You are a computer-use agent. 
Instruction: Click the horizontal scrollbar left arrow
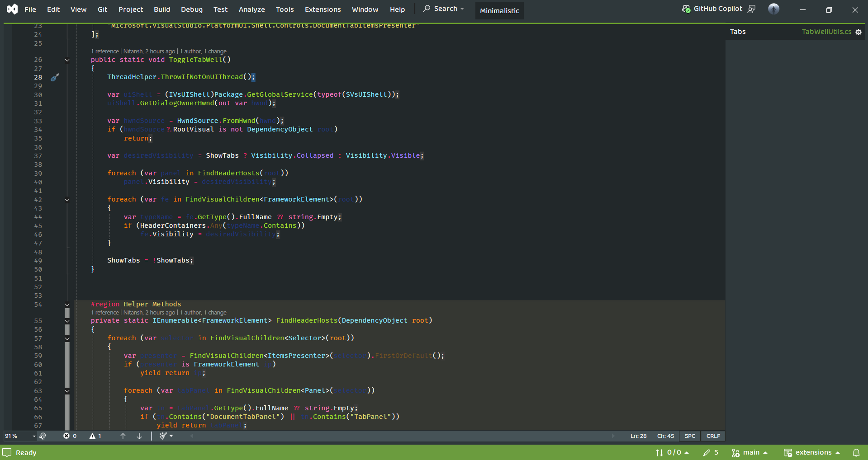coord(192,436)
